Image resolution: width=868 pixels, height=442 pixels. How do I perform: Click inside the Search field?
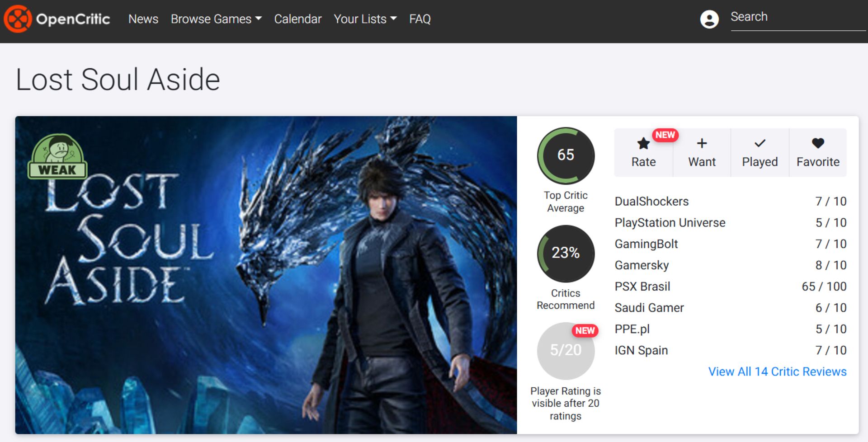798,17
